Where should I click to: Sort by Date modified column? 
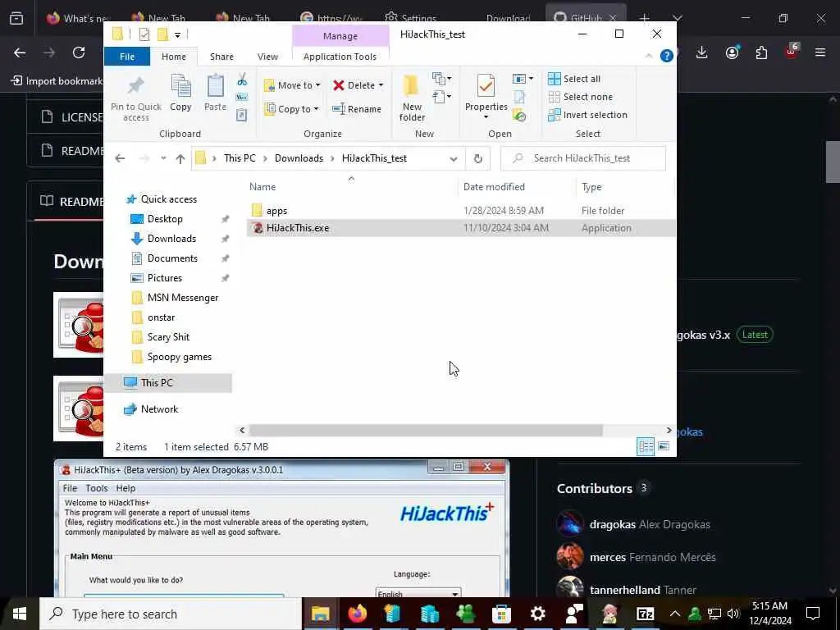(x=494, y=187)
